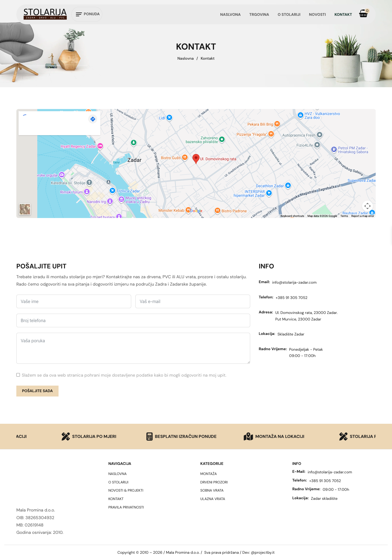This screenshot has height=560, width=392.
Task: Click the map directions arrow icon
Action: coord(93,119)
